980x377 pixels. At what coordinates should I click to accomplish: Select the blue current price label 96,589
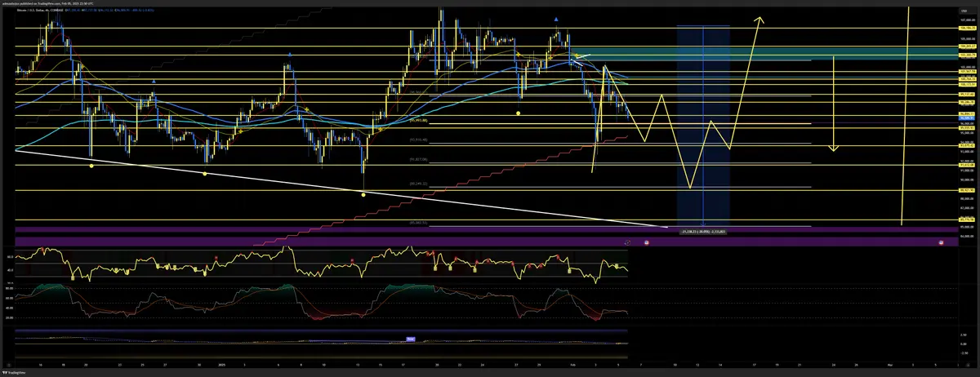tap(967, 117)
